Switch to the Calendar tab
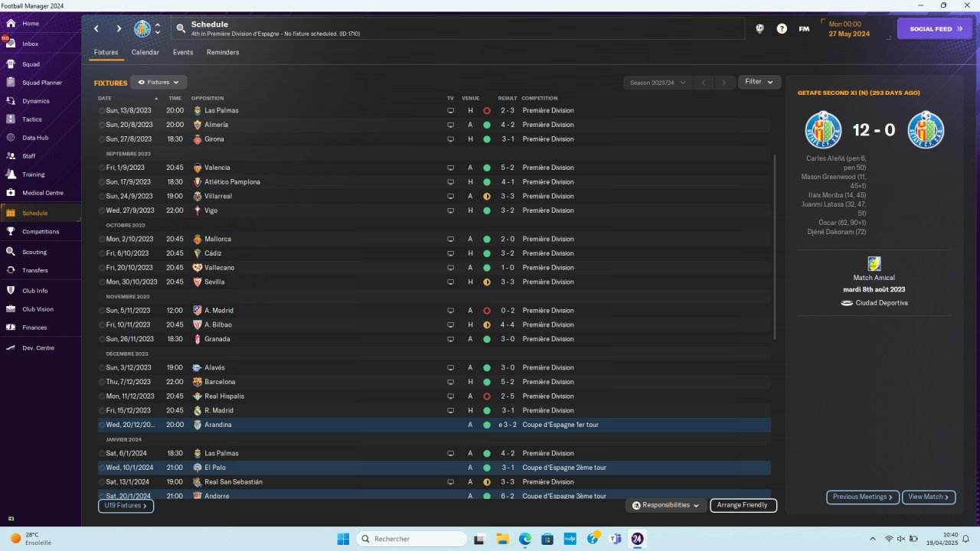This screenshot has height=551, width=980. point(145,53)
